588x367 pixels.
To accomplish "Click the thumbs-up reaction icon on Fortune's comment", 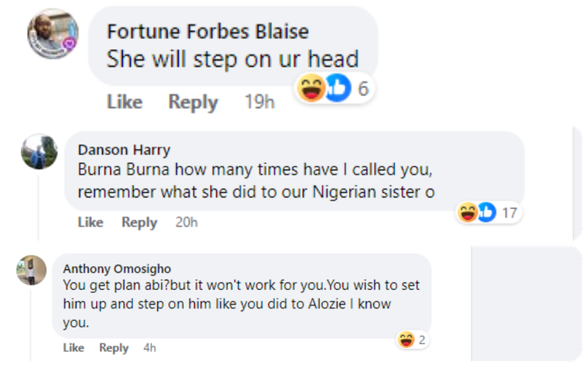I will pyautogui.click(x=337, y=89).
